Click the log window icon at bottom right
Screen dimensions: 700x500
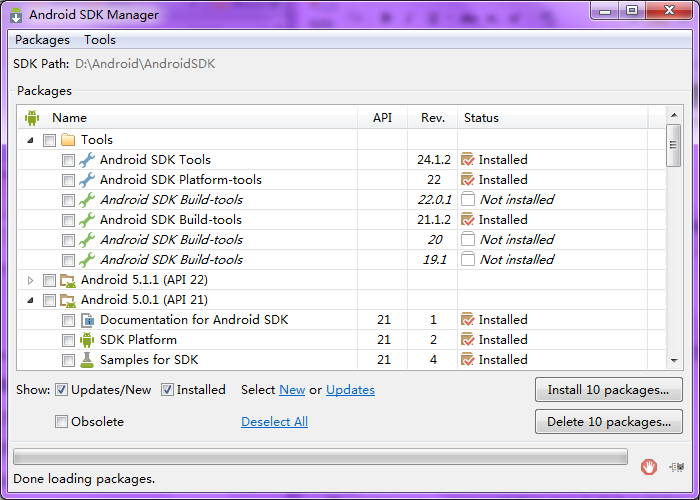[677, 466]
